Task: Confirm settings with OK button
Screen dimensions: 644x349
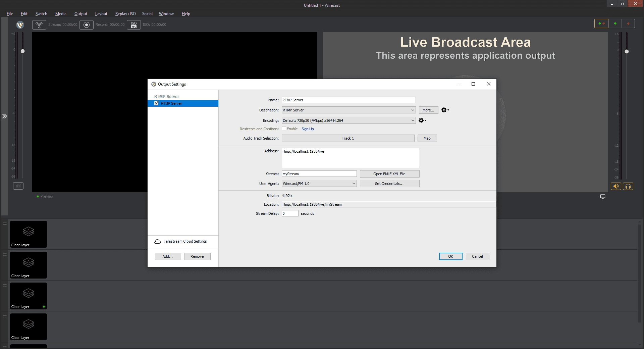Action: (x=450, y=256)
